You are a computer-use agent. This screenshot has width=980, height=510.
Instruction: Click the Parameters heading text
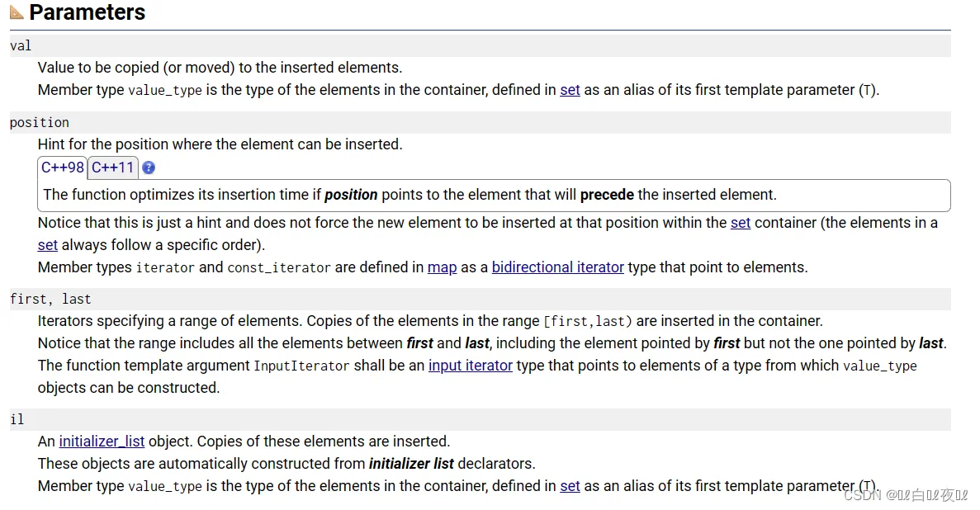pos(88,13)
